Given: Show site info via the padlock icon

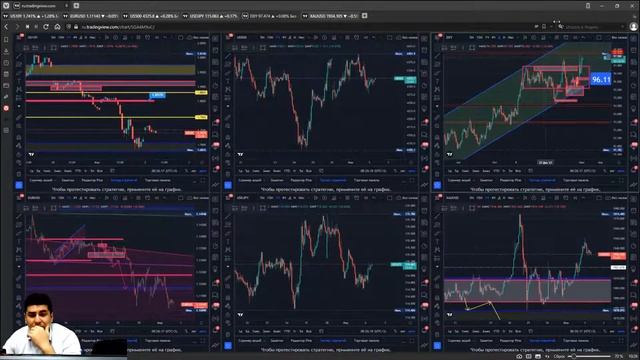Looking at the screenshot, I should click(x=76, y=27).
